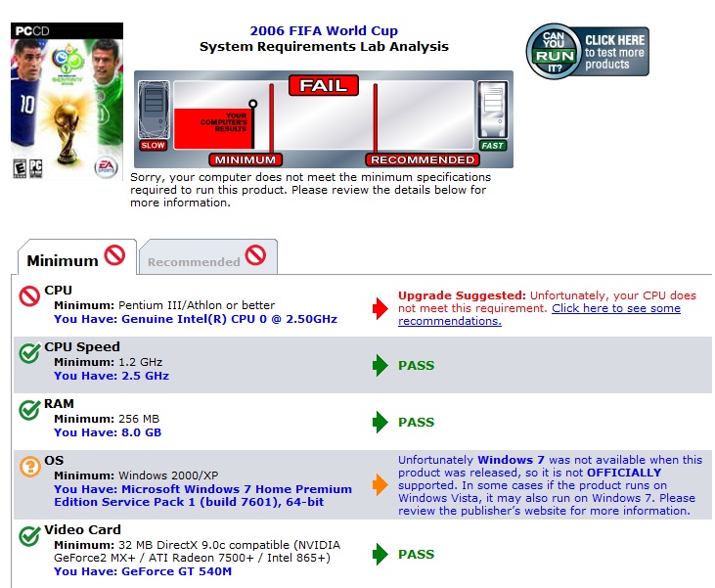Viewport: 715px width, 588px height.
Task: Click 'Minimum: Windows 2000/XP' text
Action: (136, 475)
